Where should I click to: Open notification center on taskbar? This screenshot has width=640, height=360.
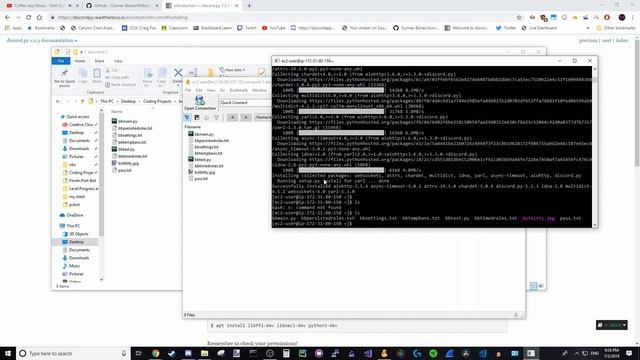[629, 353]
